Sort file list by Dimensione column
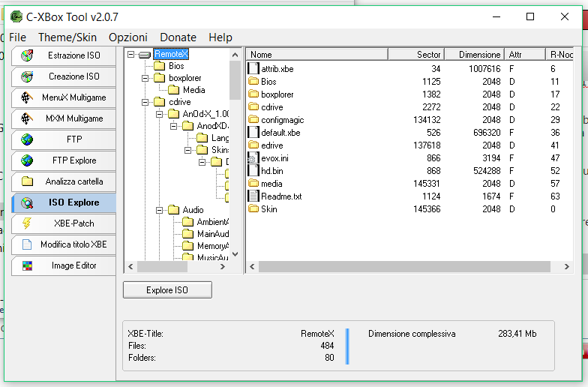Image resolution: width=588 pixels, height=387 pixels. 475,55
